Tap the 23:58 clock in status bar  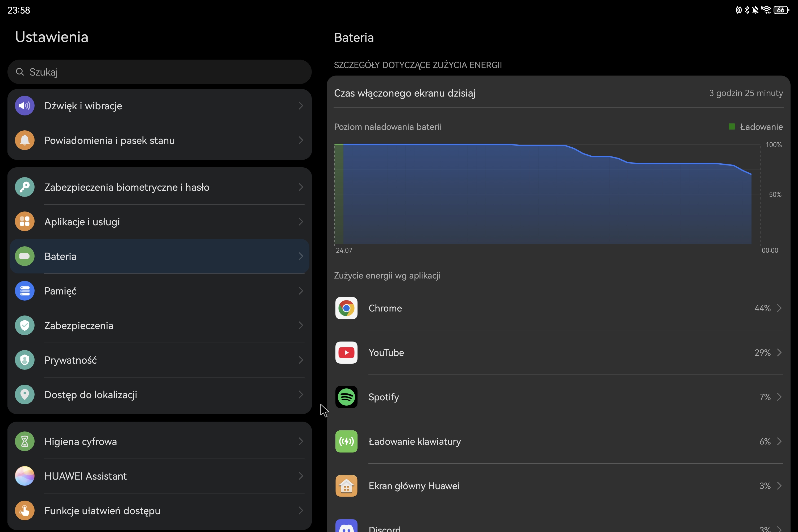pos(19,10)
